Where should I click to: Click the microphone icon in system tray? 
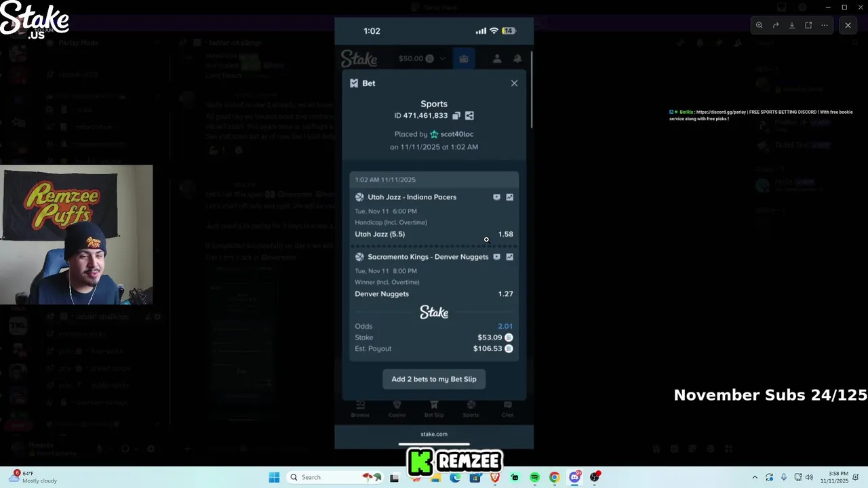point(783,477)
